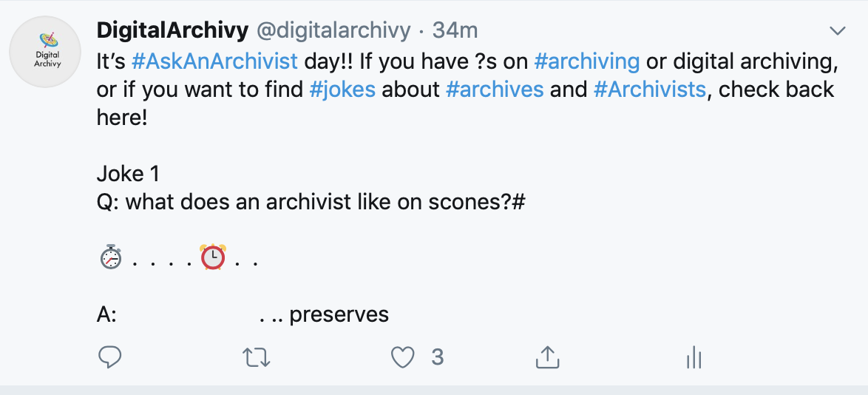Reply to the tweet via speech bubble icon

point(109,357)
